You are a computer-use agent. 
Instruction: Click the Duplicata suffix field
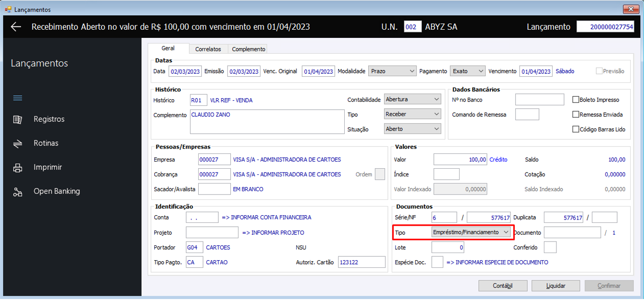point(605,218)
